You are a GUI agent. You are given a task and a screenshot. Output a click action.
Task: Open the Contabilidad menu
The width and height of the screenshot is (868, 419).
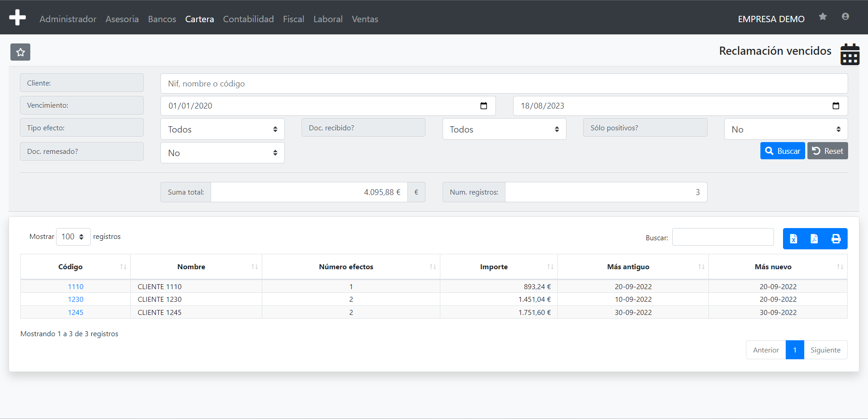[x=248, y=19]
